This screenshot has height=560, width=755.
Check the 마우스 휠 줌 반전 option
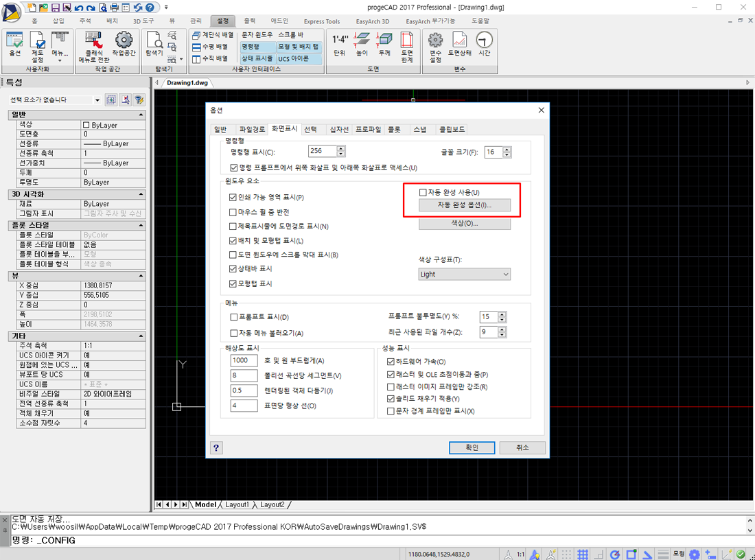tap(233, 212)
